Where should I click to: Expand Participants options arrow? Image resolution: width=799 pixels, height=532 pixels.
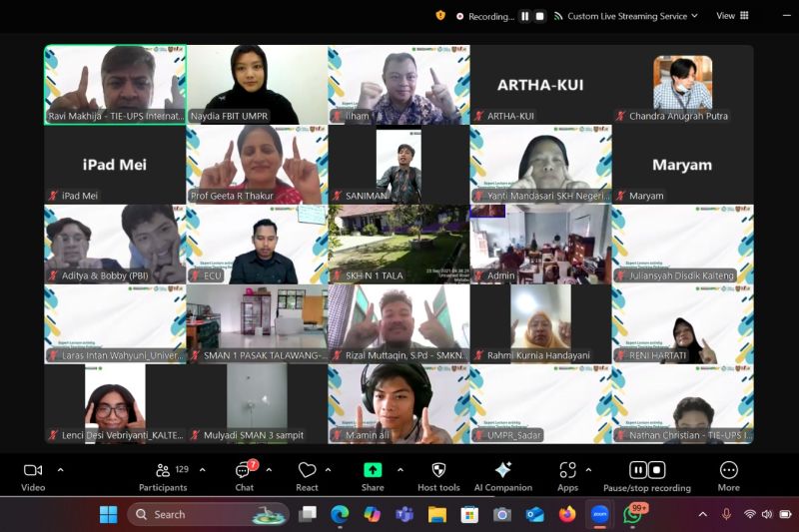point(203,470)
